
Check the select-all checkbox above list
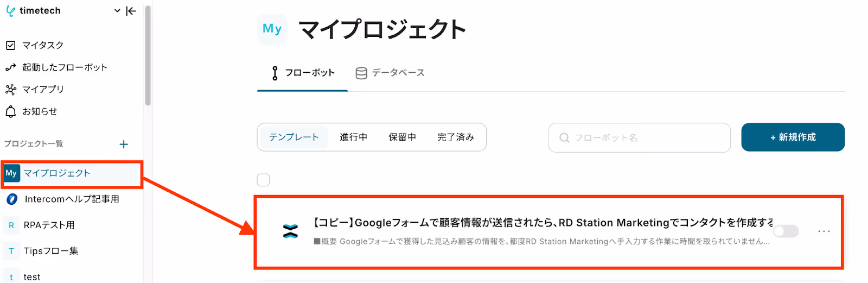click(x=263, y=180)
